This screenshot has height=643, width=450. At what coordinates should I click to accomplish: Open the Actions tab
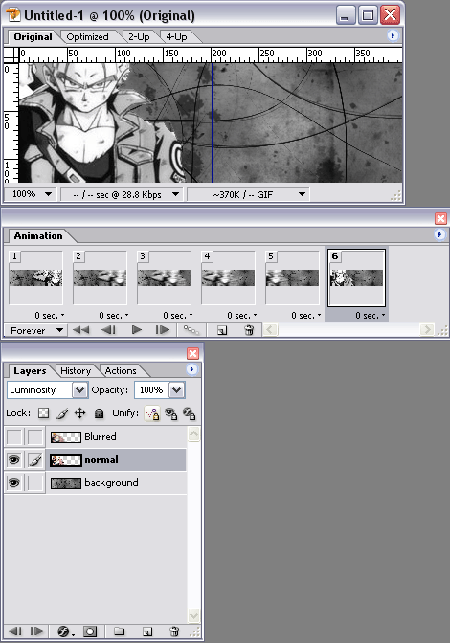121,371
